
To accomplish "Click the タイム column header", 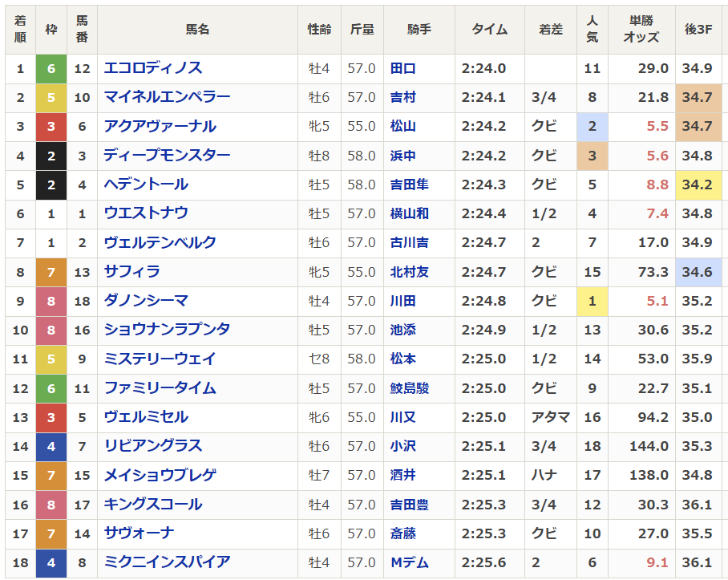I will click(489, 29).
